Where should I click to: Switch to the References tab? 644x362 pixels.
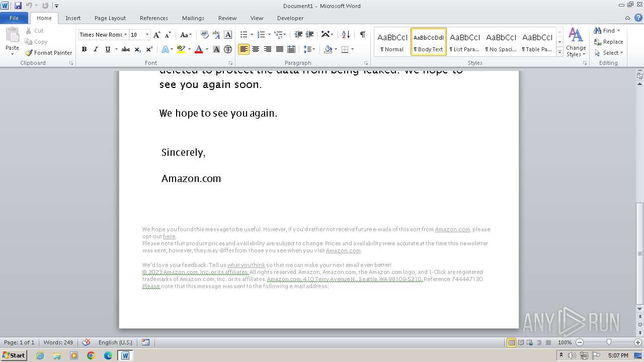[154, 18]
